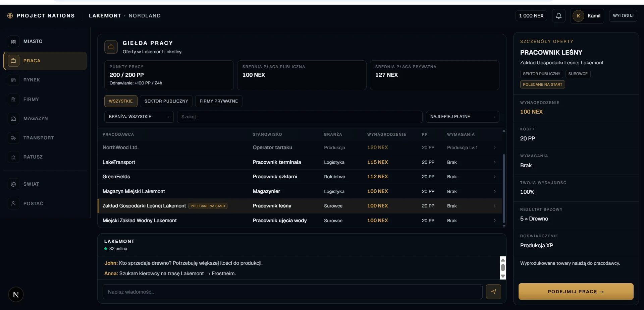Click 112 NEX wage value
The height and width of the screenshot is (310, 644).
[x=377, y=177]
